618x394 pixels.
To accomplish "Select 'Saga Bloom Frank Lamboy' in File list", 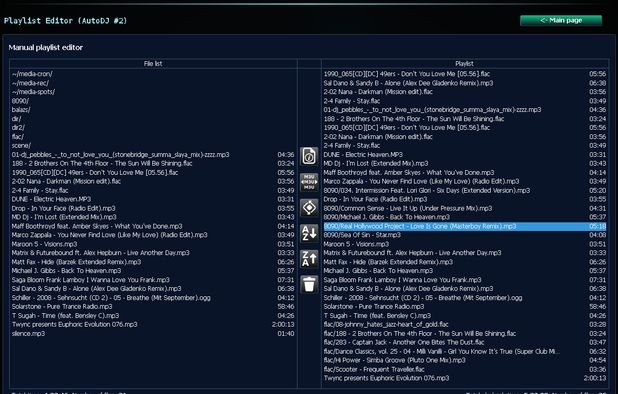I will [153, 280].
